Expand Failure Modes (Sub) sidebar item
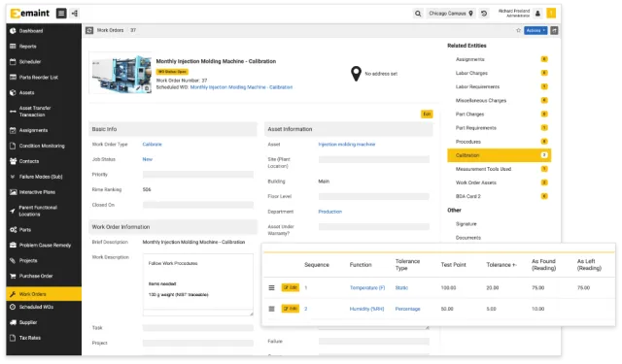622x364 pixels. [x=41, y=177]
